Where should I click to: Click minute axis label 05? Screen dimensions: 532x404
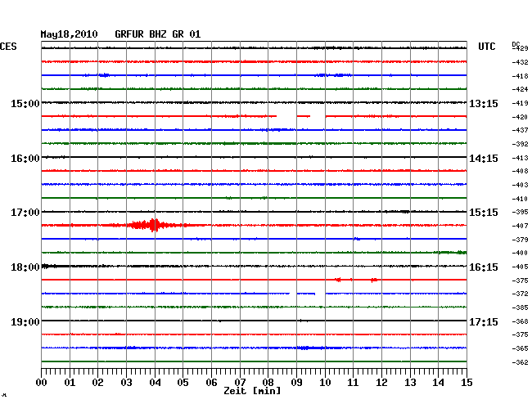(183, 382)
